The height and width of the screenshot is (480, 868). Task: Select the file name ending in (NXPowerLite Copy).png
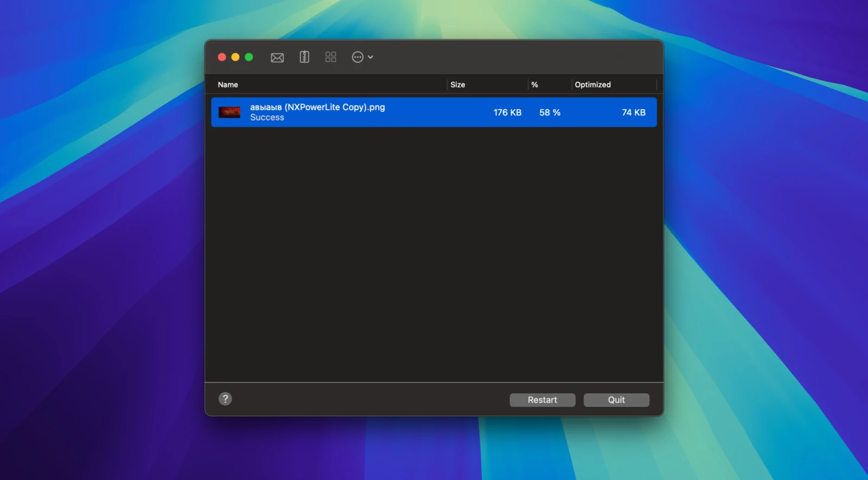[x=317, y=107]
